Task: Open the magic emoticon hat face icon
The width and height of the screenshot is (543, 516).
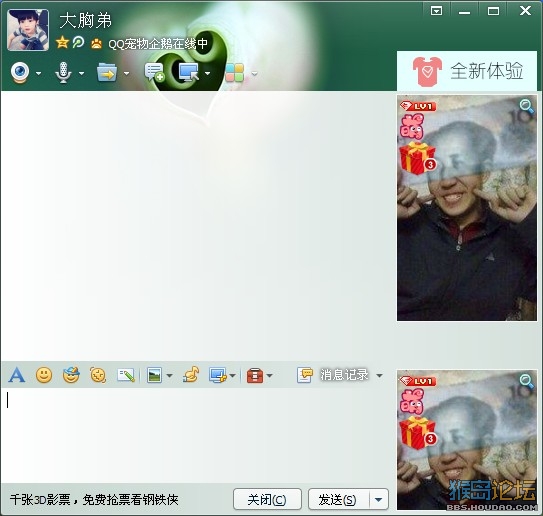Action: tap(71, 375)
